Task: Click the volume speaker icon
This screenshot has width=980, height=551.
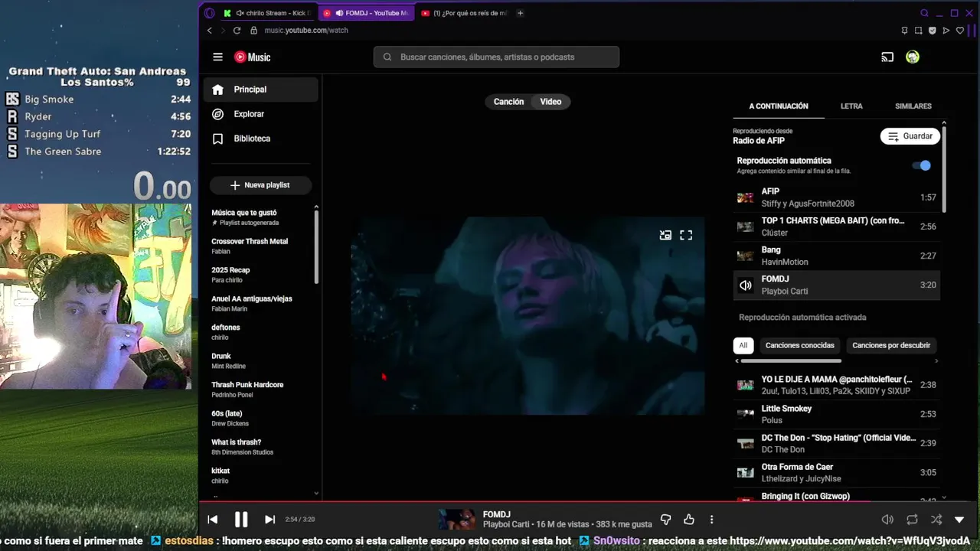Action: [x=887, y=520]
